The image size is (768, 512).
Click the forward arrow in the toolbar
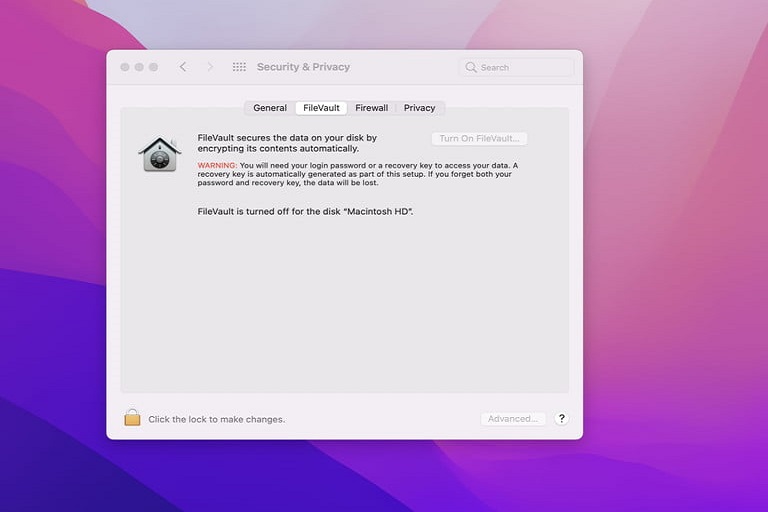pos(210,67)
